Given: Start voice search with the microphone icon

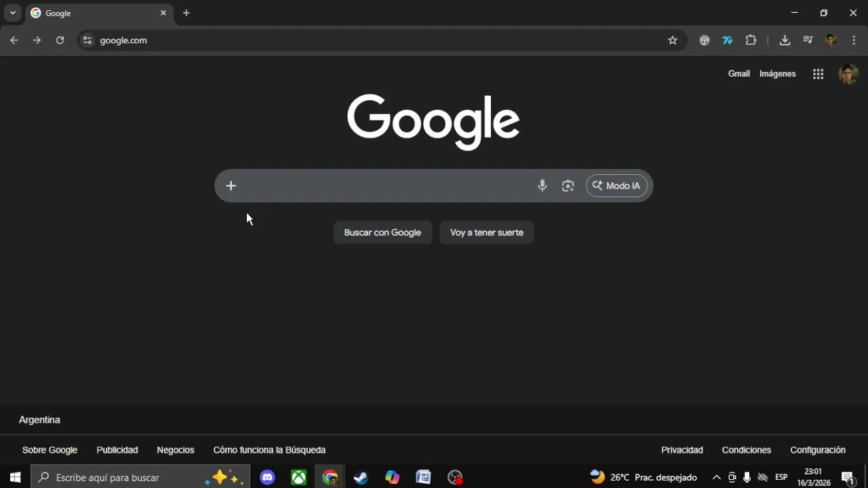Looking at the screenshot, I should coord(542,186).
